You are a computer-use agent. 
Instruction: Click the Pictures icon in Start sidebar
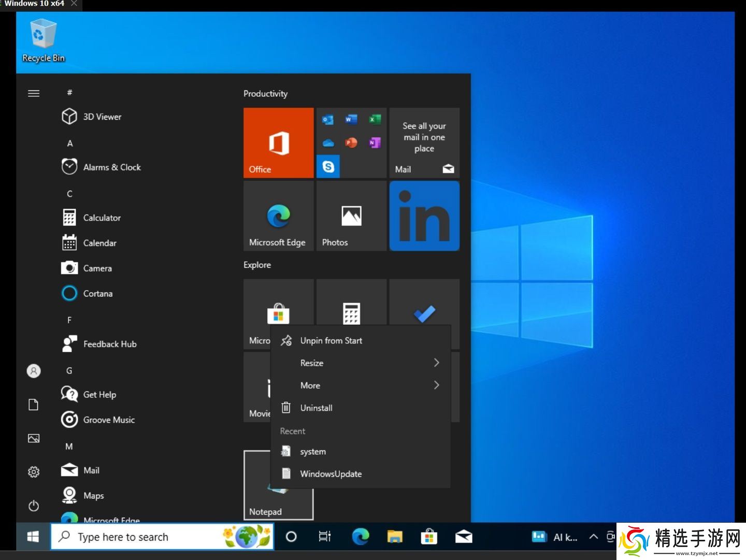(34, 438)
